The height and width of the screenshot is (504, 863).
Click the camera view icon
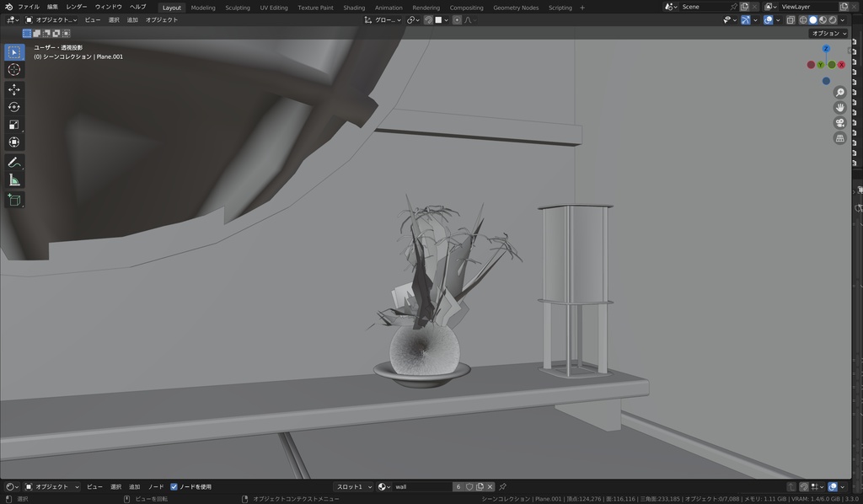(x=840, y=123)
